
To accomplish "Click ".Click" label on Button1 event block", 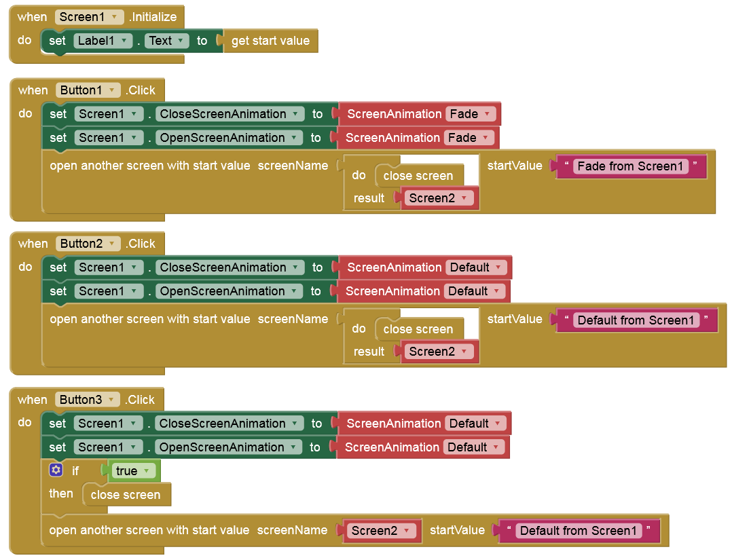I will pos(141,90).
